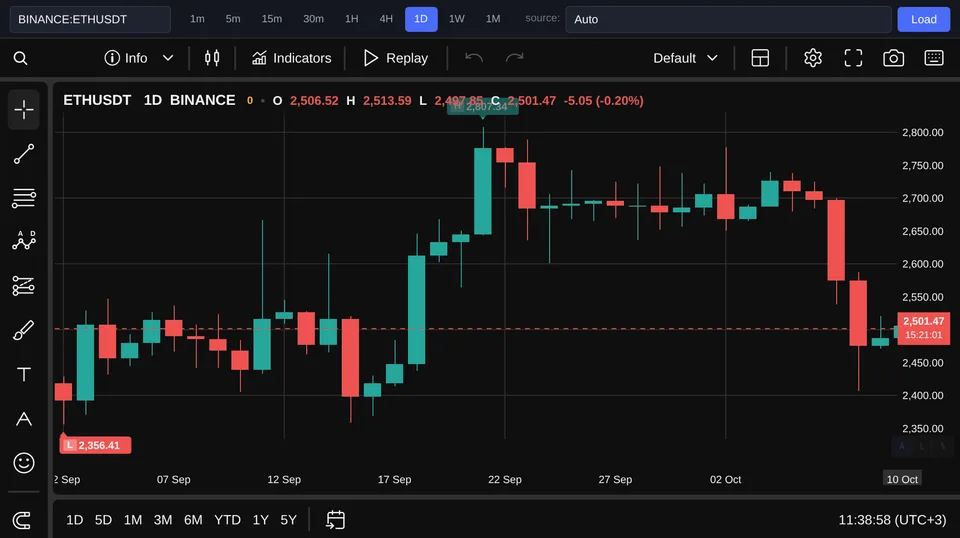Switch to the 30m interval

point(313,19)
